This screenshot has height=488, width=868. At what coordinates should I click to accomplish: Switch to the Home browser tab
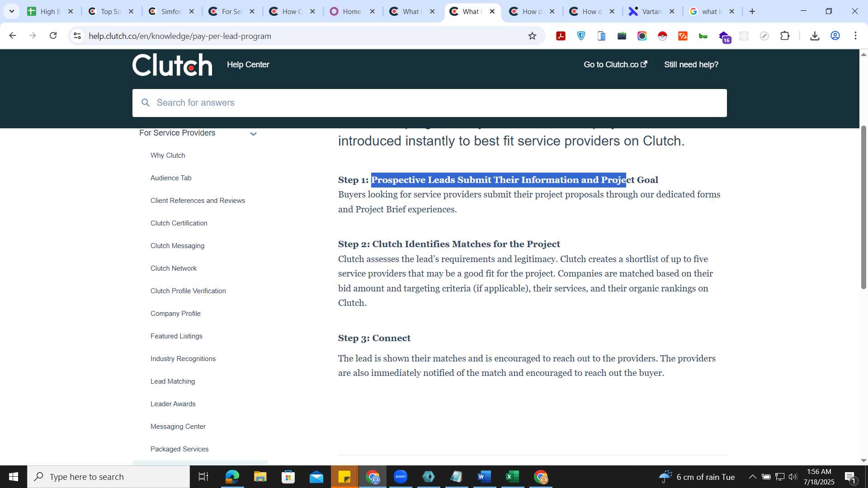[x=352, y=11]
